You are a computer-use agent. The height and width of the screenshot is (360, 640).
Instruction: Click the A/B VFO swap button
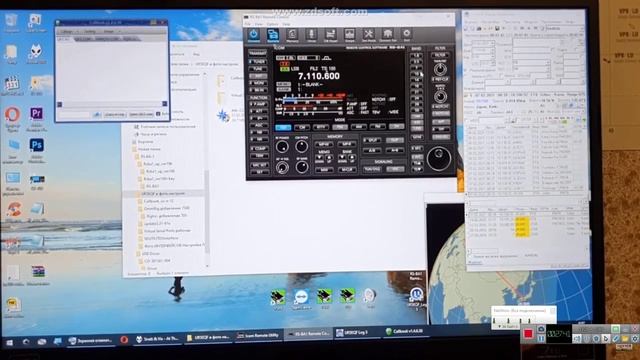pos(371,151)
